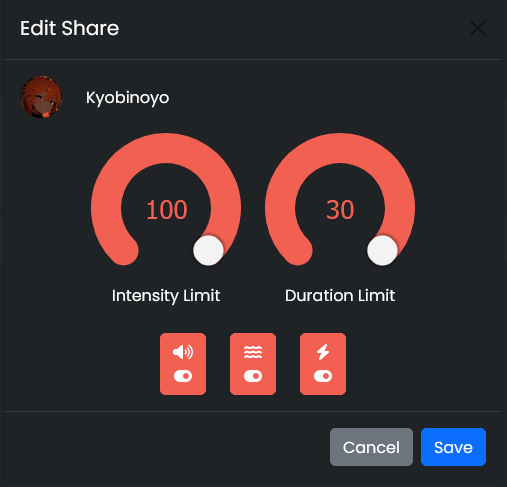Click the Edit Share dialog title
507x487 pixels.
pos(69,28)
